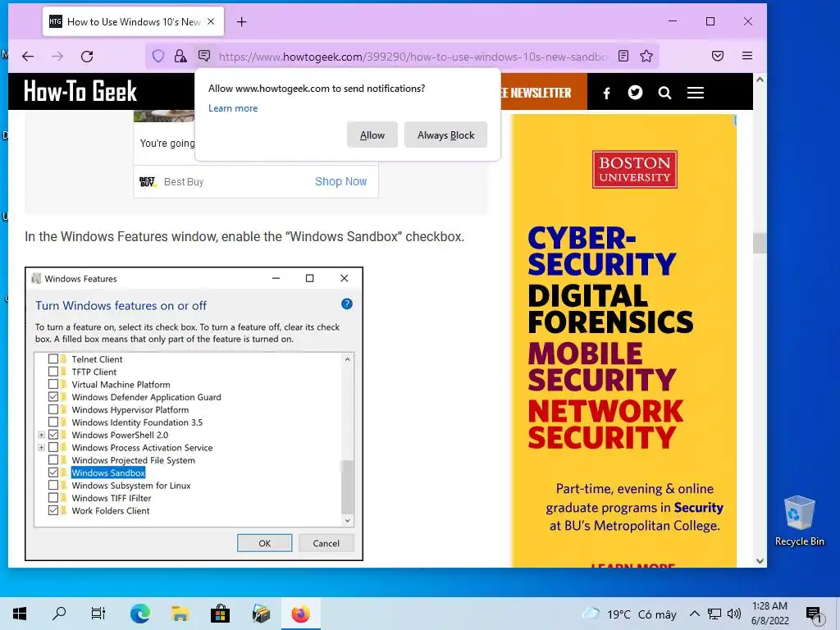Image resolution: width=840 pixels, height=630 pixels.
Task: Open Task View
Action: (98, 614)
